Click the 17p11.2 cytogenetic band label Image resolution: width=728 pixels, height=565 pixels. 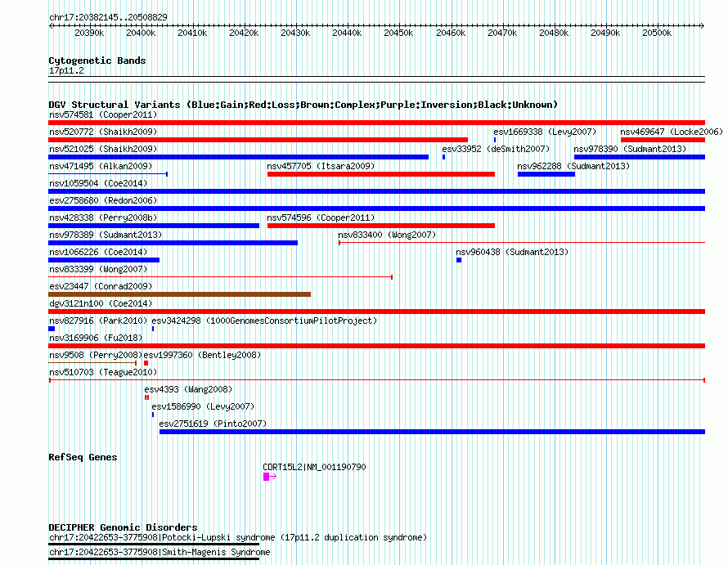click(66, 70)
